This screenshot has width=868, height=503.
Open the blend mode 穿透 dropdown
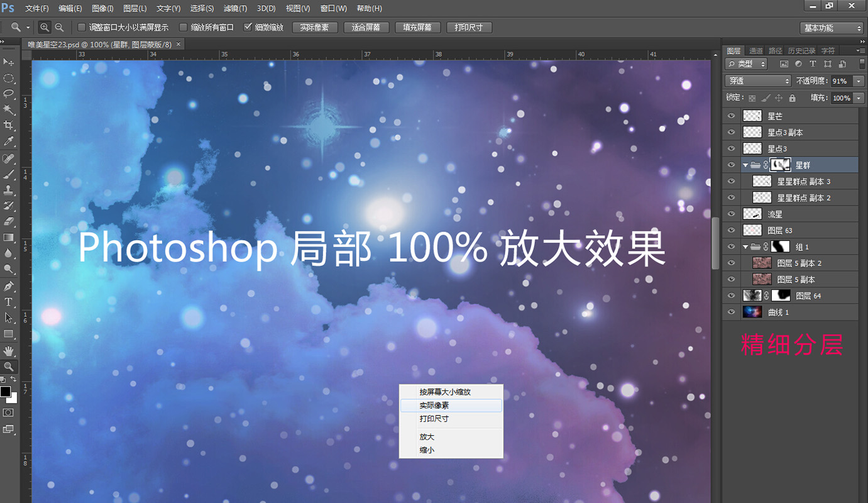pyautogui.click(x=758, y=81)
